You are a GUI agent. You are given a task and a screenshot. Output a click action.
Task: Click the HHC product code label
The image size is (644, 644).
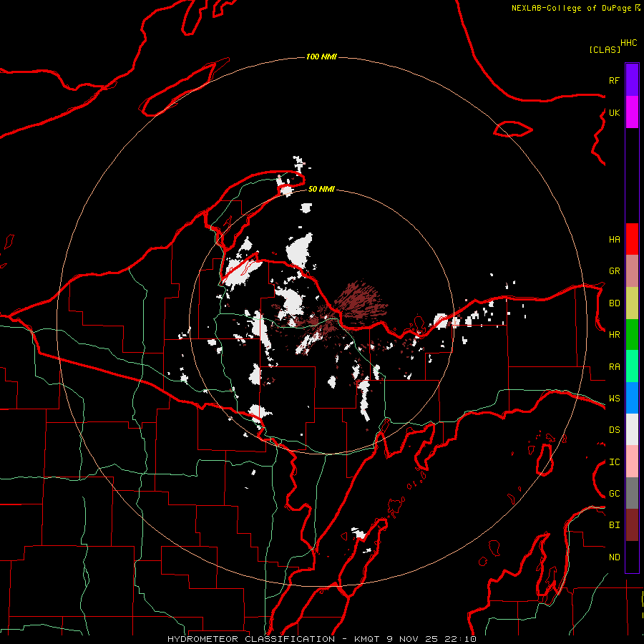629,43
